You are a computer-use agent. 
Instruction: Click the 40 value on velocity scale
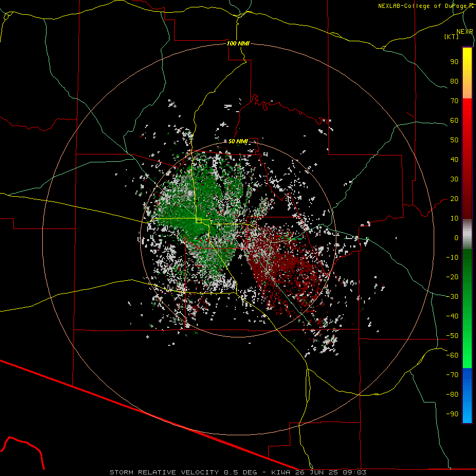click(454, 159)
